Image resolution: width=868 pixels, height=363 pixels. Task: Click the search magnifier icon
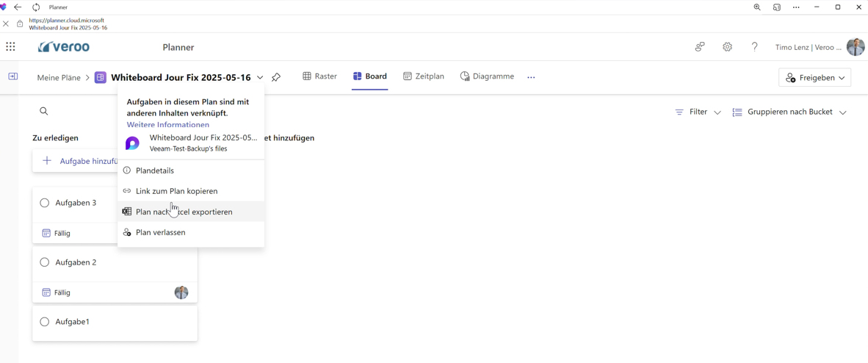pyautogui.click(x=44, y=112)
